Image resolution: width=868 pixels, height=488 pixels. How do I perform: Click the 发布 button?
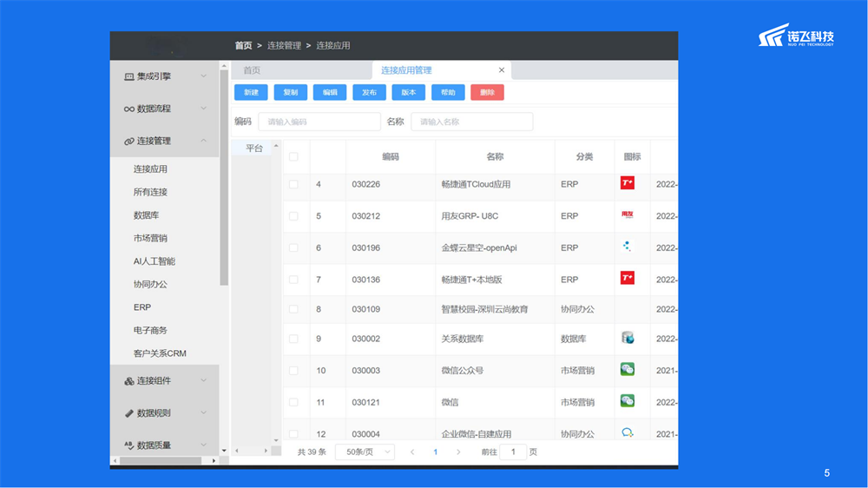coord(369,93)
